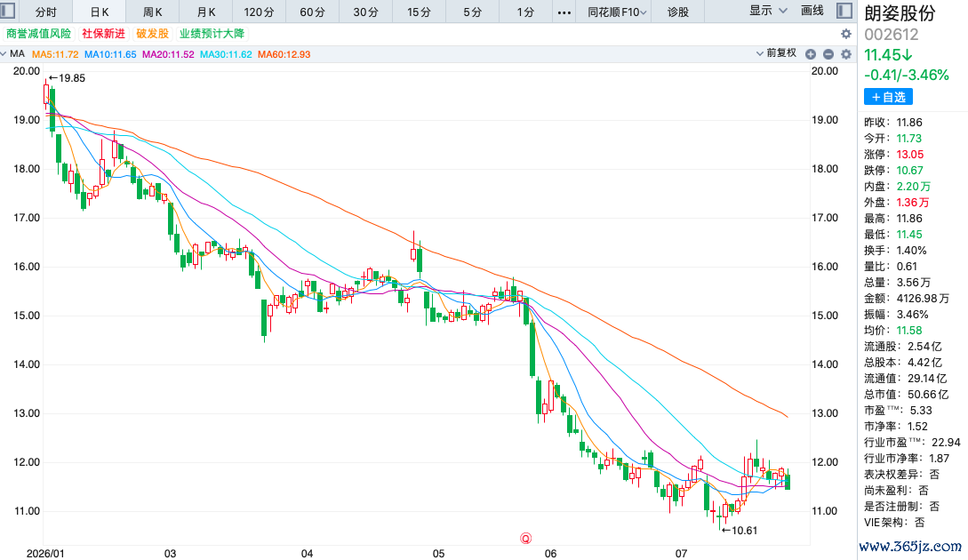Screen dimensions: 968x560
Task: Open the 显示 display dropdown
Action: click(x=768, y=11)
